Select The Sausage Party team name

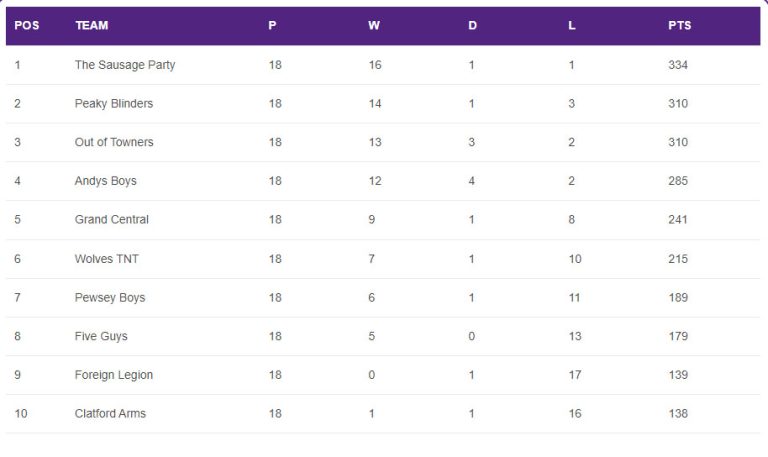[125, 65]
